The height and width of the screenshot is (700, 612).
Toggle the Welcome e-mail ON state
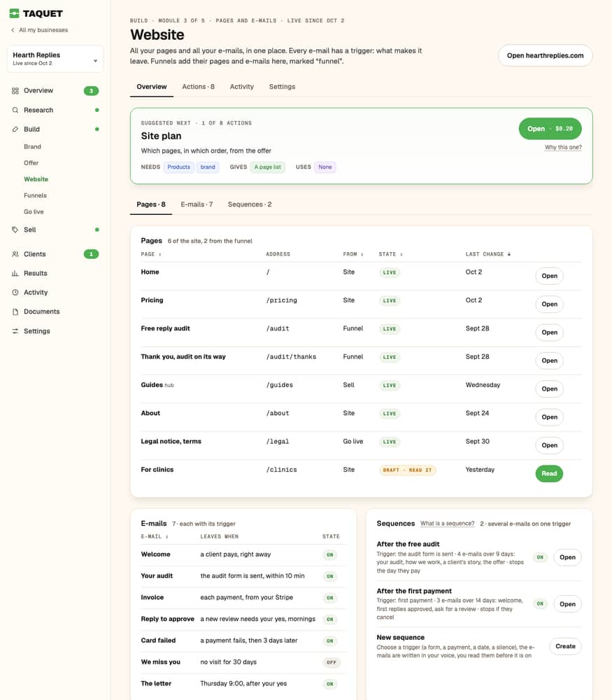click(x=329, y=555)
